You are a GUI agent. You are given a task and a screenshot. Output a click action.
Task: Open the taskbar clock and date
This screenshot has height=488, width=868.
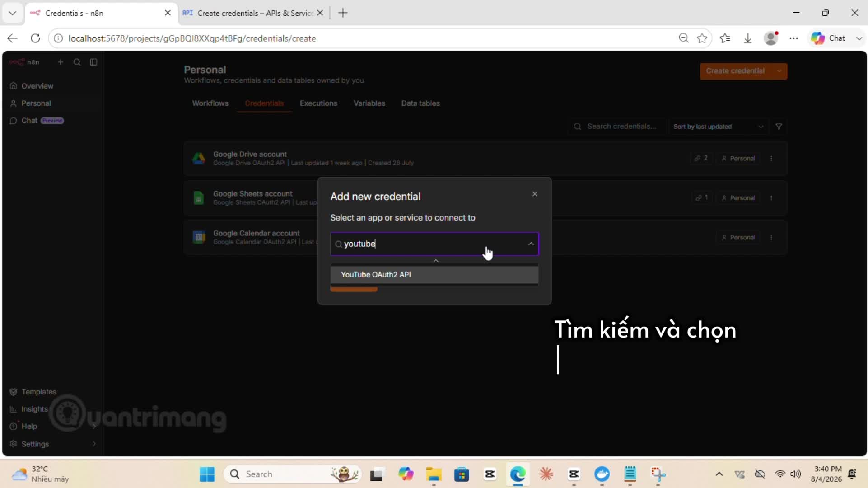tap(826, 474)
